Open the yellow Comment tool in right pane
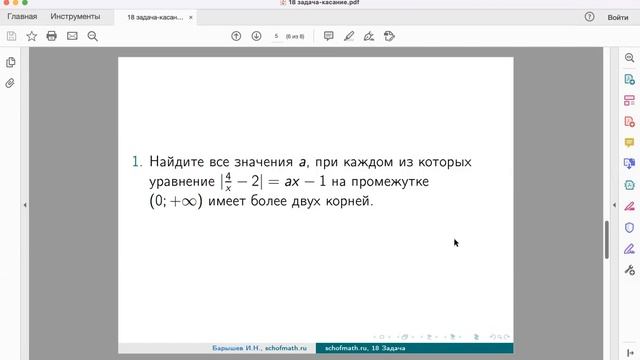The width and height of the screenshot is (640, 360). tap(629, 142)
